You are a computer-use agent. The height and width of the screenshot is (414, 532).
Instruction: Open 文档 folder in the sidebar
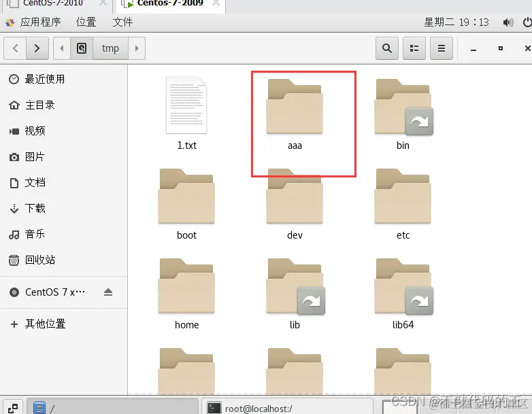point(64,182)
